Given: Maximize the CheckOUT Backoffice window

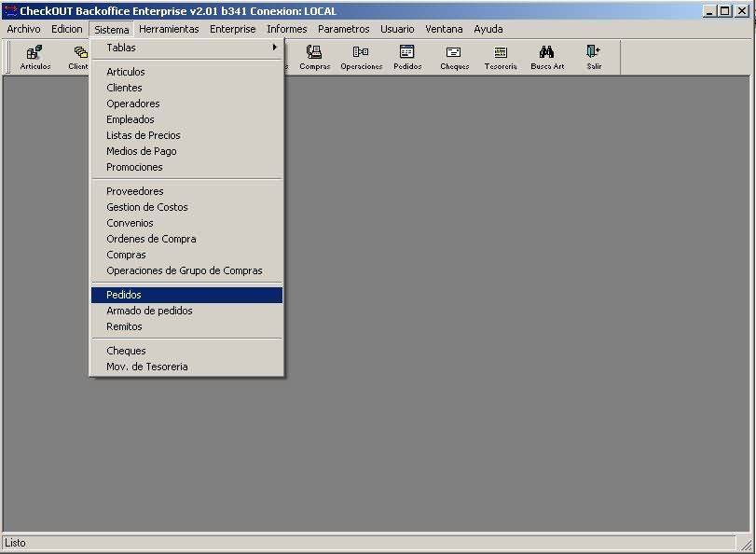Looking at the screenshot, I should coord(724,11).
